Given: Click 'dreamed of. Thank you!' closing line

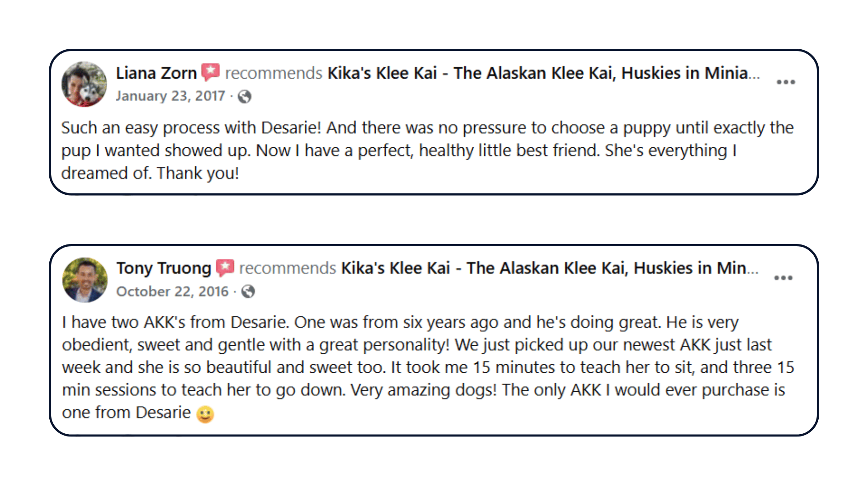Looking at the screenshot, I should pos(150,173).
